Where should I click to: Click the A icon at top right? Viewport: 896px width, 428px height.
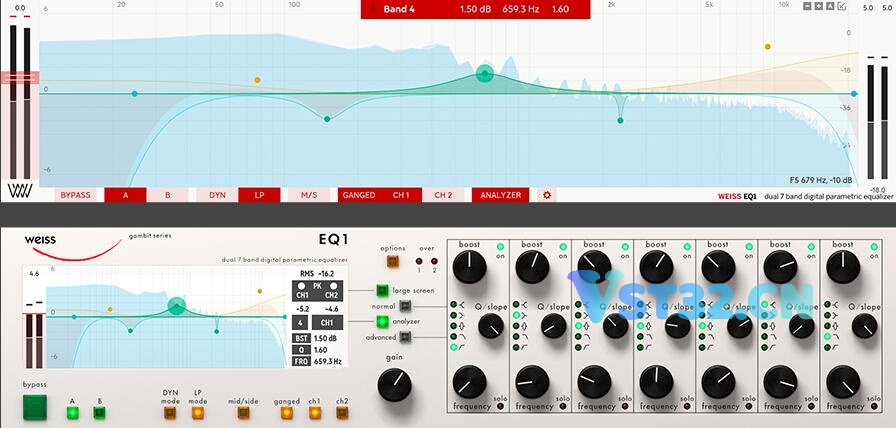[830, 6]
